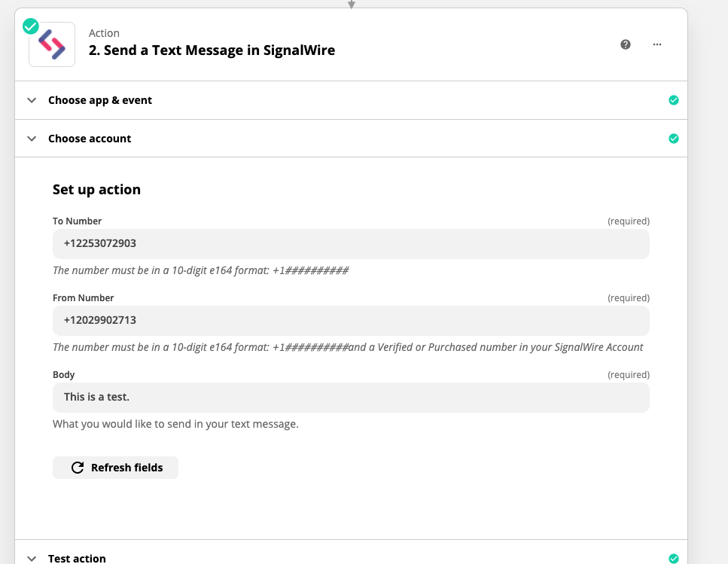
Task: Click the green checkmark on the action header
Action: pos(29,26)
